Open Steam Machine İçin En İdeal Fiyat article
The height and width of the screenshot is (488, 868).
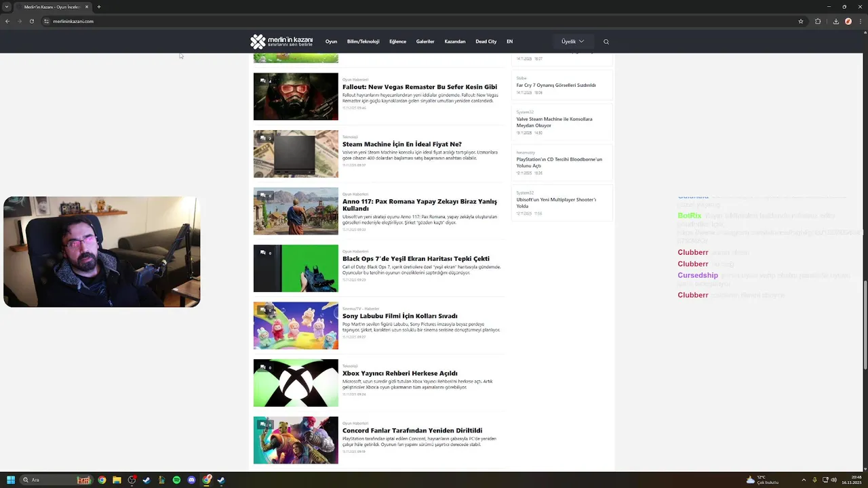[402, 144]
